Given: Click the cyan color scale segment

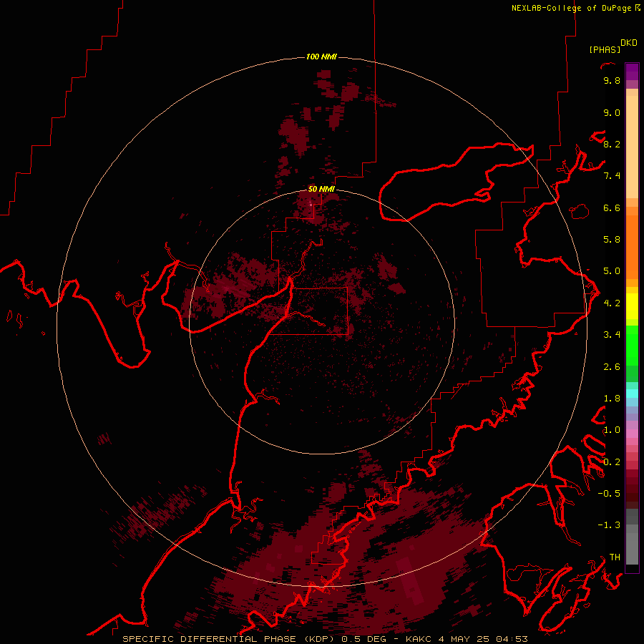Looking at the screenshot, I should [x=632, y=394].
